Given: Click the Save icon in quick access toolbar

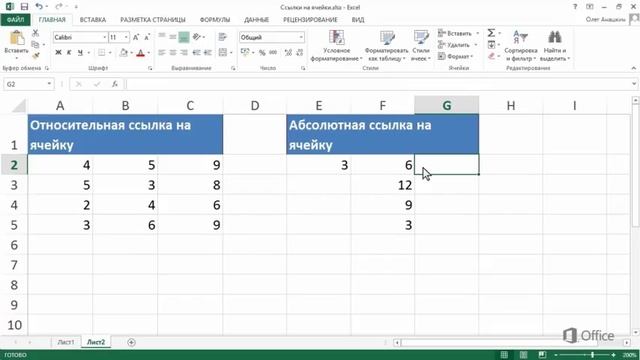Looking at the screenshot, I should [24, 7].
